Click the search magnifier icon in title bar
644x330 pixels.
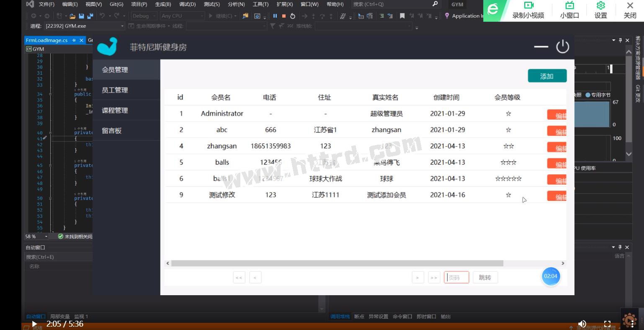coord(435,4)
